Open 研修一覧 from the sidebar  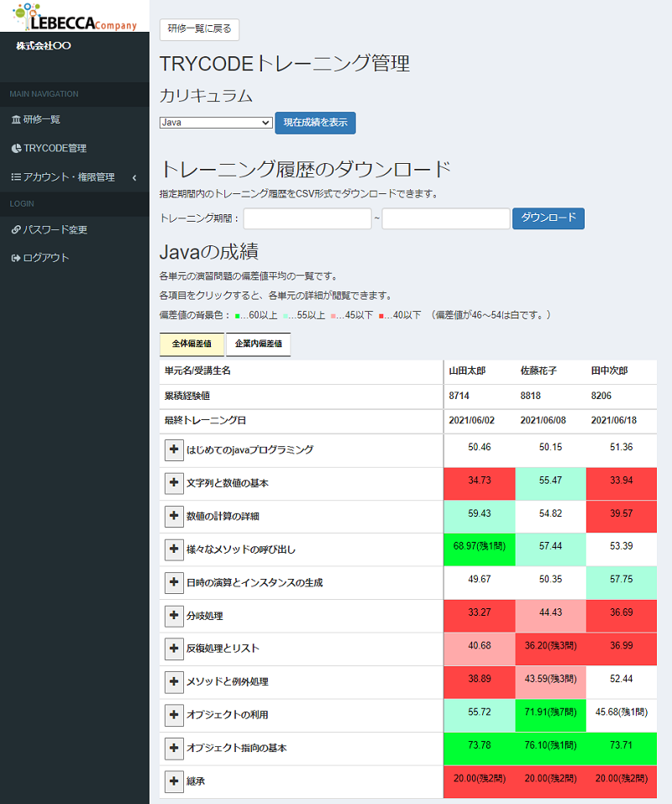40,119
